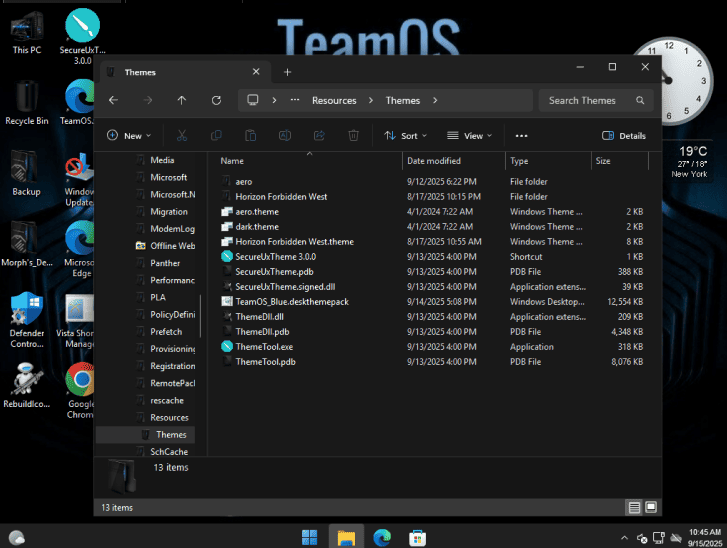This screenshot has width=727, height=548.
Task: Click the PC icon in address bar
Action: tap(253, 100)
